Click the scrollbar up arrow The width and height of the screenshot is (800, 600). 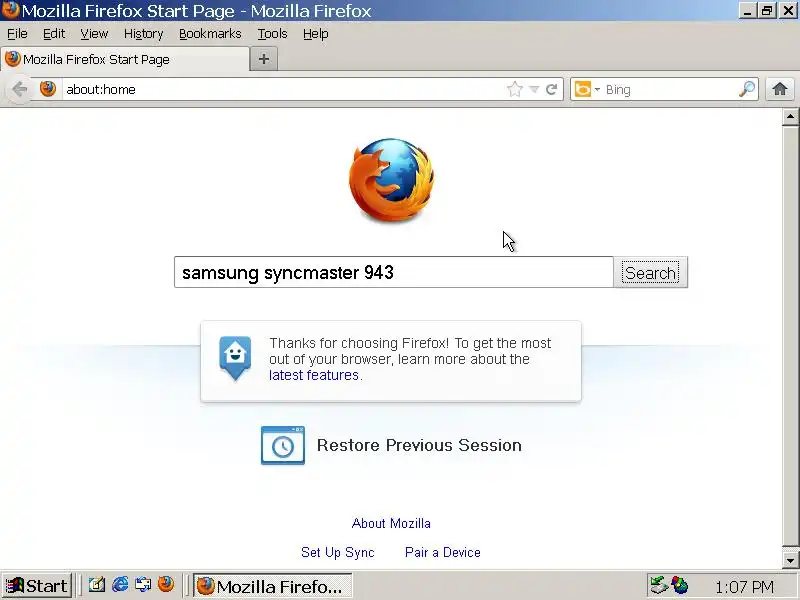pyautogui.click(x=790, y=117)
